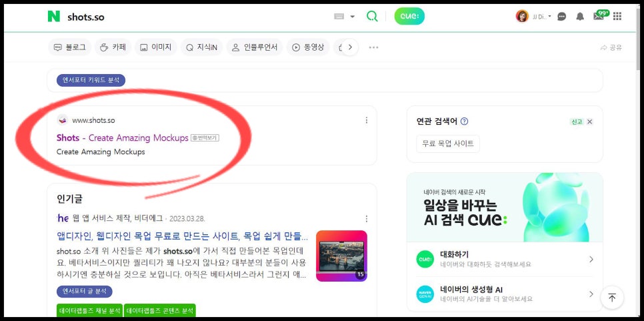Screen dimensions: 644x321
Task: Click the post snippet text starting shot.so 소개
Action: point(181,263)
